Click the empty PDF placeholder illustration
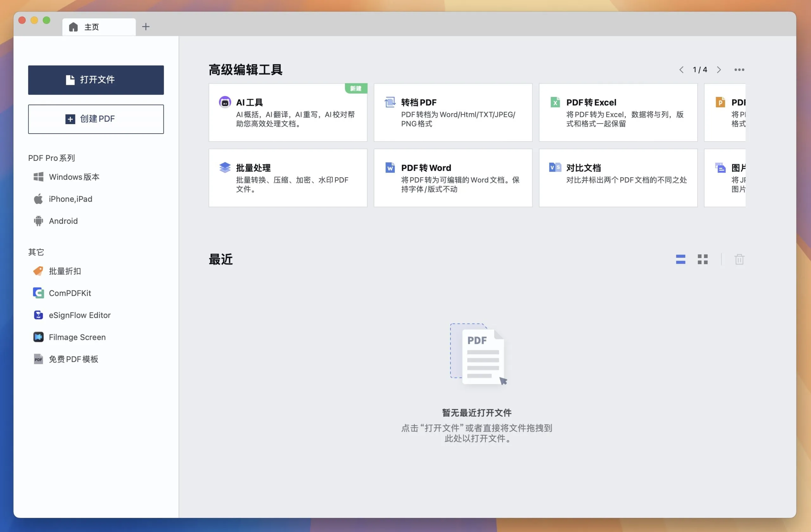Viewport: 811px width, 532px height. (478, 354)
